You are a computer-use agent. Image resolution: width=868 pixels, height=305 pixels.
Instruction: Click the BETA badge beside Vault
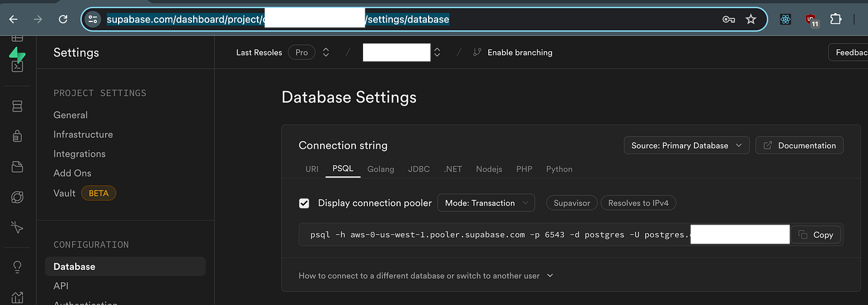(x=98, y=193)
